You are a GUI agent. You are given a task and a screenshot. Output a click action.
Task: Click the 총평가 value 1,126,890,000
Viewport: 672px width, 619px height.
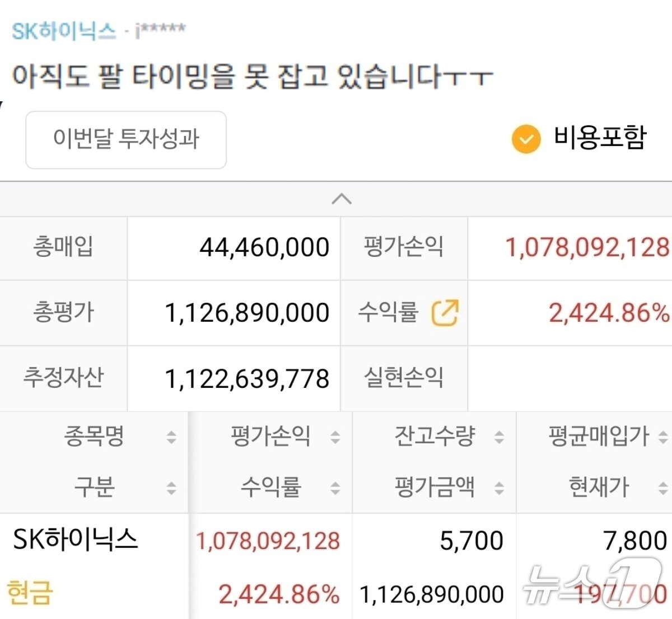pyautogui.click(x=247, y=313)
